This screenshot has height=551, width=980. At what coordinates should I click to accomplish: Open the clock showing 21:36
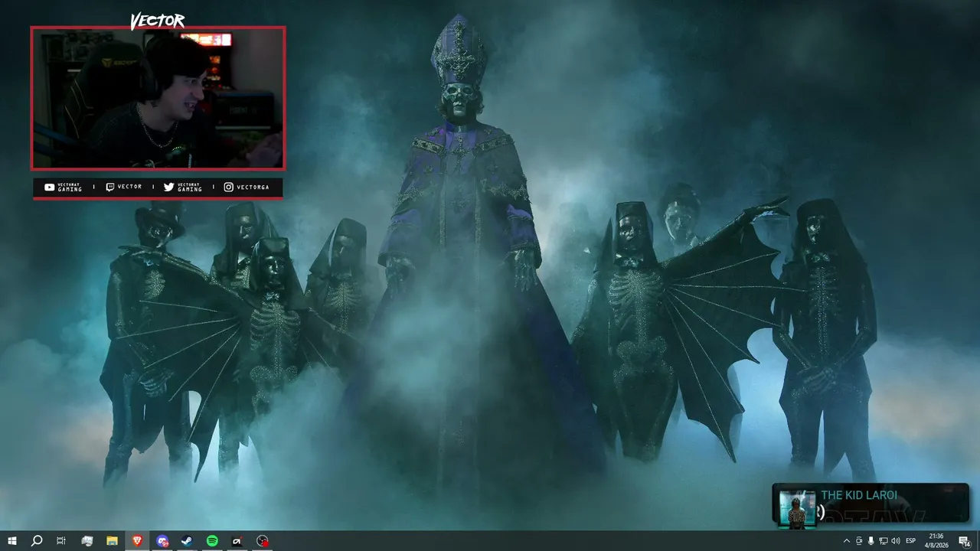pyautogui.click(x=936, y=541)
